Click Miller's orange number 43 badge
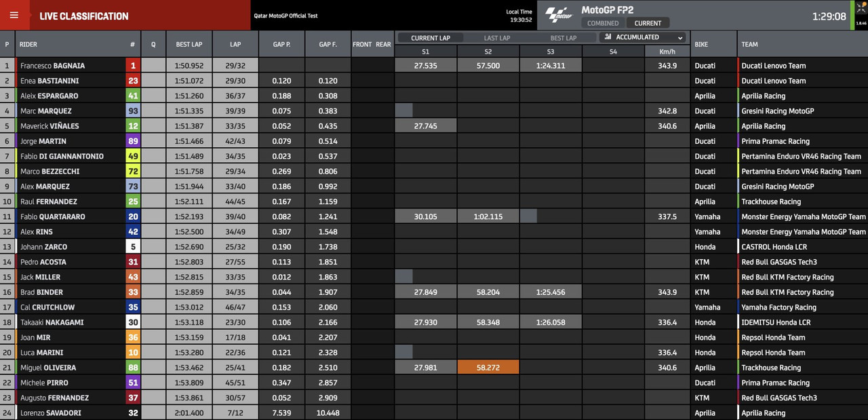Image resolution: width=868 pixels, height=420 pixels. (133, 277)
